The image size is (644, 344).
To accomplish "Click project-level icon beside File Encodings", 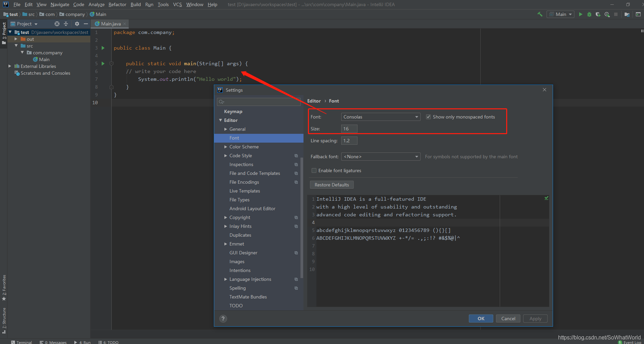I will click(x=296, y=182).
